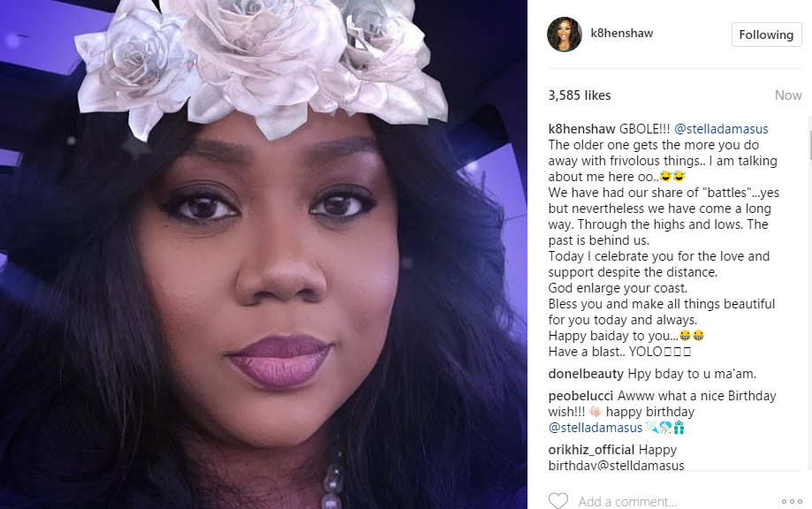Click the Now timestamp

pos(788,95)
